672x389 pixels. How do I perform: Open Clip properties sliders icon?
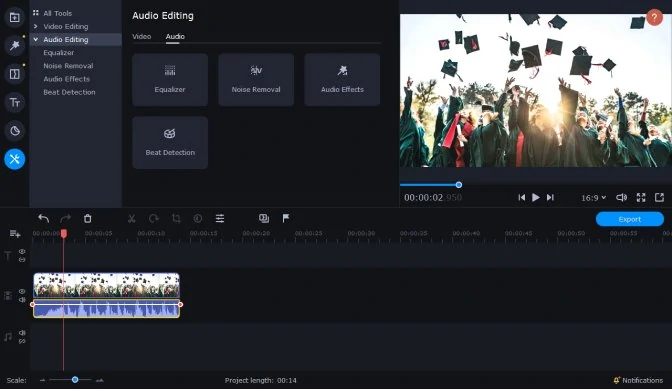[220, 218]
